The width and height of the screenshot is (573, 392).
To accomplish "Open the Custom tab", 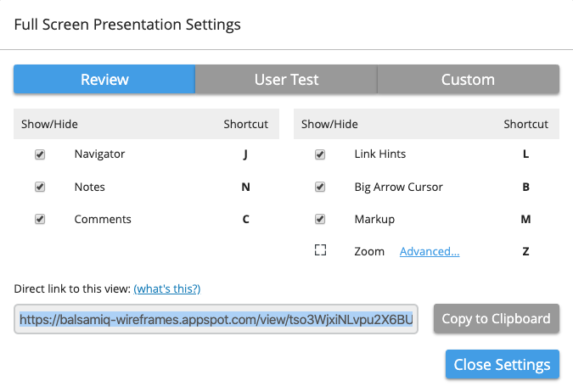I will pos(468,80).
